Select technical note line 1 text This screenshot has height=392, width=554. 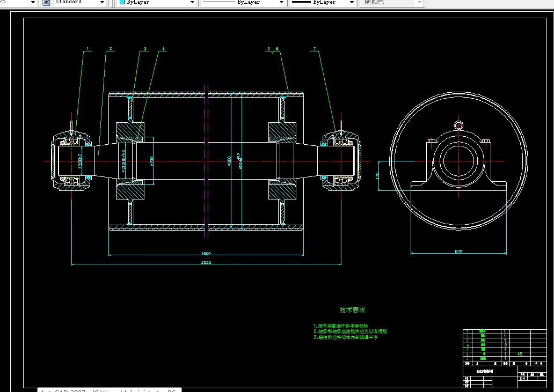pos(340,326)
